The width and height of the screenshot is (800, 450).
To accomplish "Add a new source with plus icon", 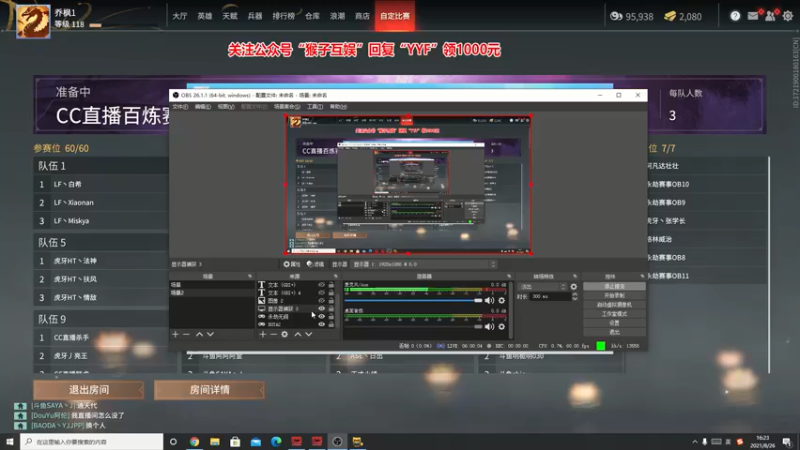I will coord(263,334).
